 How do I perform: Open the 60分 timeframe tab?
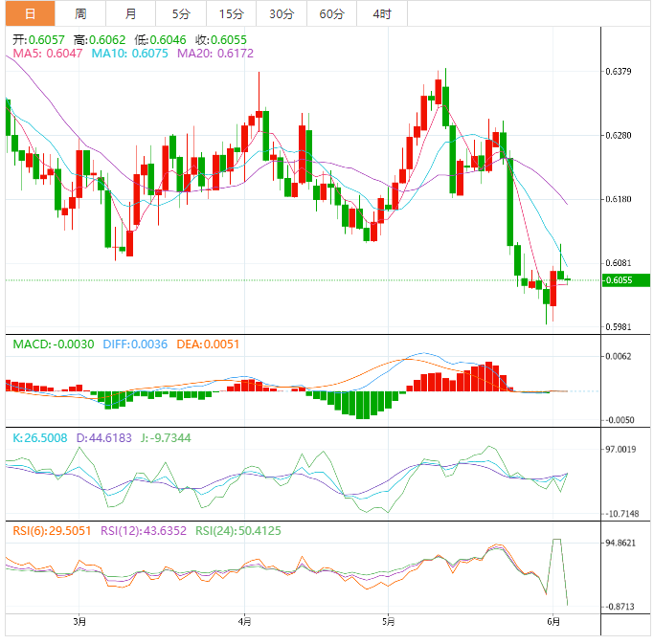(x=331, y=13)
